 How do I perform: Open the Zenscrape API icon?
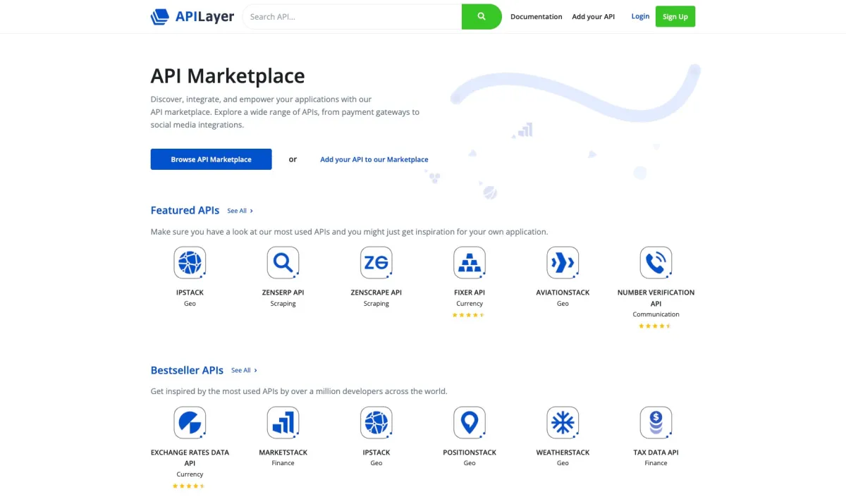coord(376,263)
